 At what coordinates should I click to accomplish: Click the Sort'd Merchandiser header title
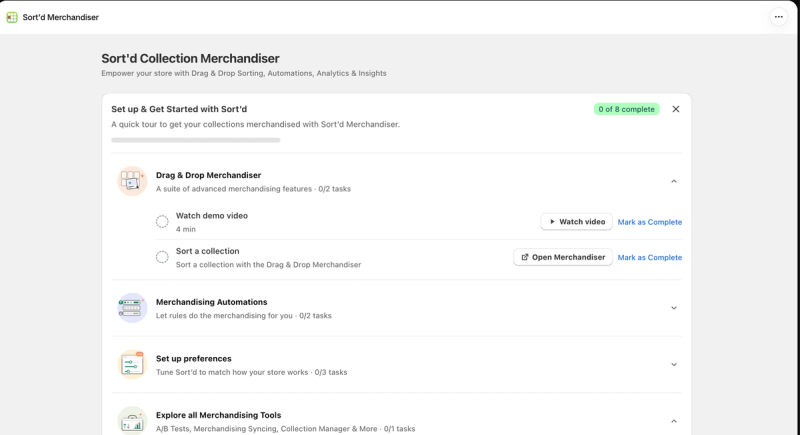point(61,17)
